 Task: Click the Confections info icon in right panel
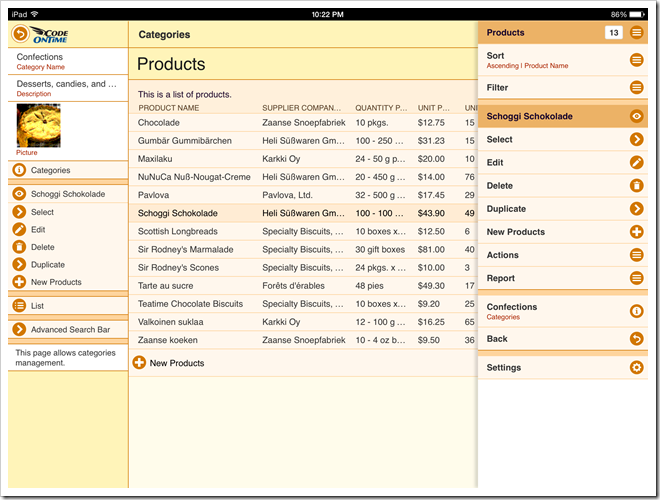click(x=636, y=311)
